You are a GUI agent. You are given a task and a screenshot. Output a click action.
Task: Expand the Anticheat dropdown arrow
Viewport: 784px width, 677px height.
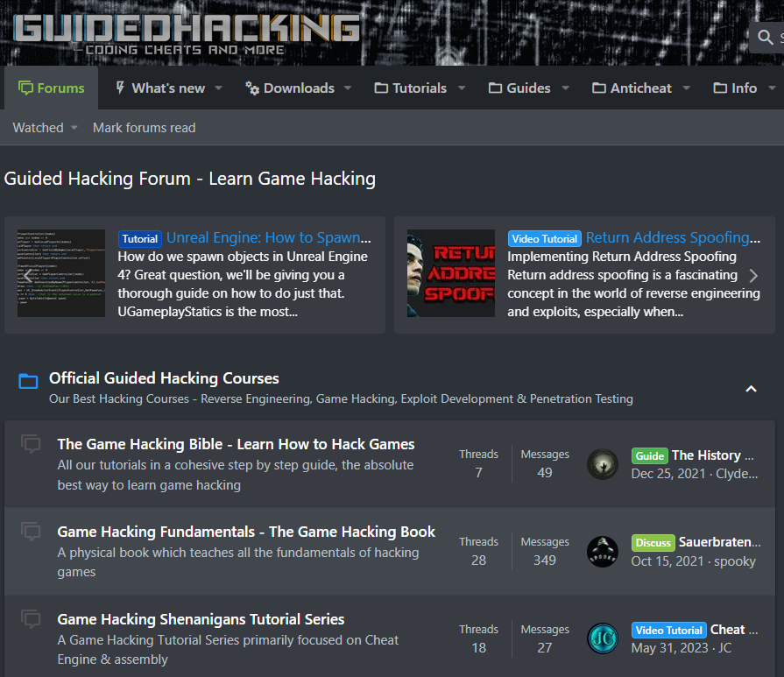pos(687,88)
